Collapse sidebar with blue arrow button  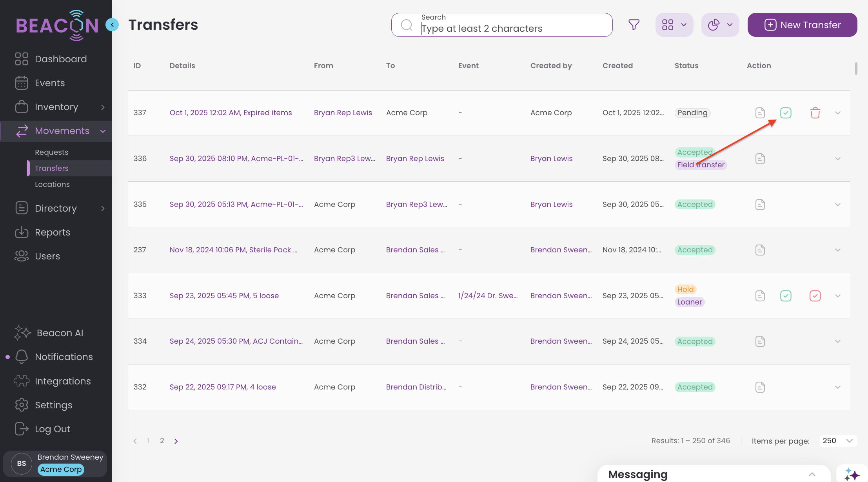pos(112,25)
